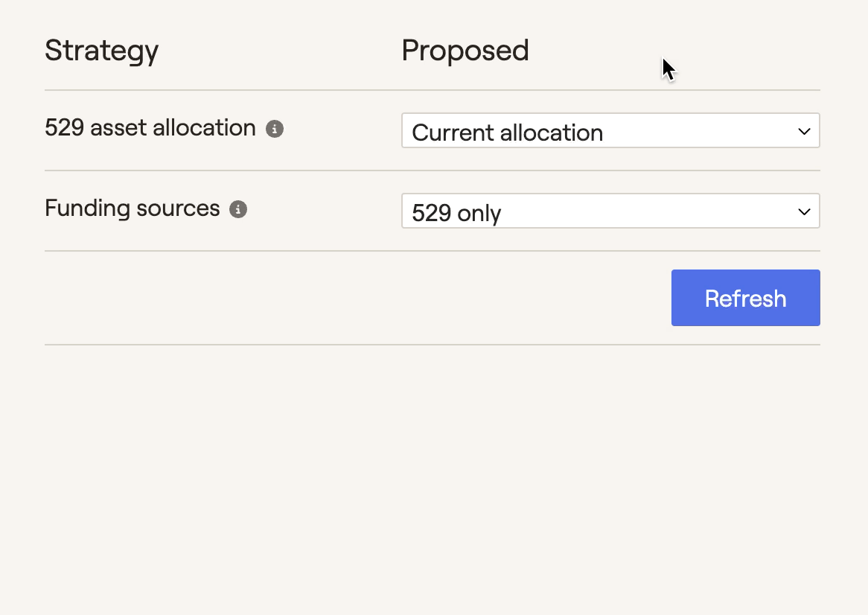Expand proposed funding source options list
This screenshot has width=868, height=615.
pos(610,211)
